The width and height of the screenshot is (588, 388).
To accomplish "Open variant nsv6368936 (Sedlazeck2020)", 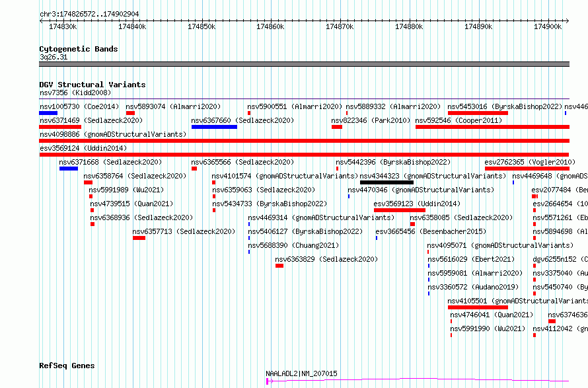I will point(141,217).
